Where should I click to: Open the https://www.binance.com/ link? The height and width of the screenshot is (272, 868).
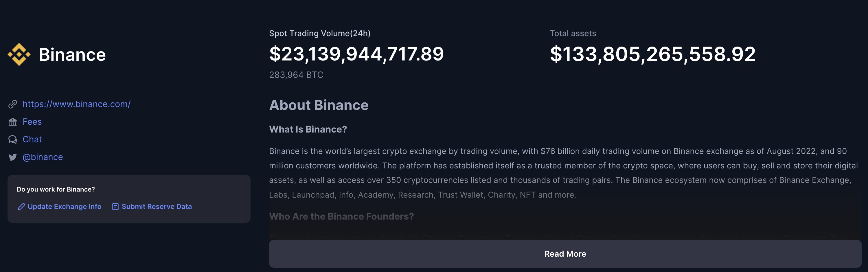coord(76,104)
